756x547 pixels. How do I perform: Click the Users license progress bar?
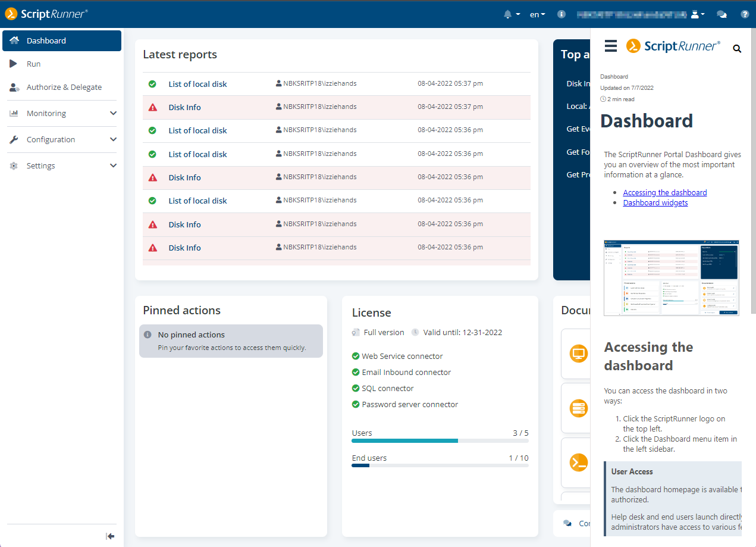[440, 440]
